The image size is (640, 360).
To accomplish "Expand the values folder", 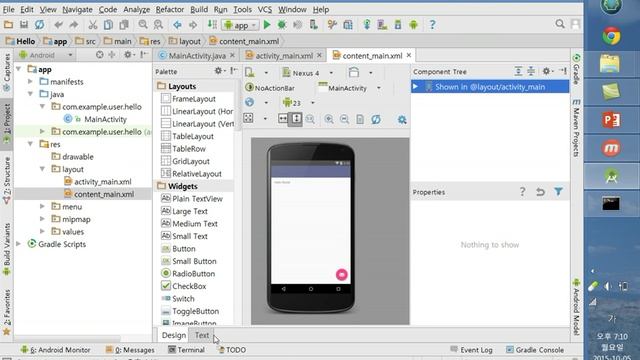I will [42, 231].
